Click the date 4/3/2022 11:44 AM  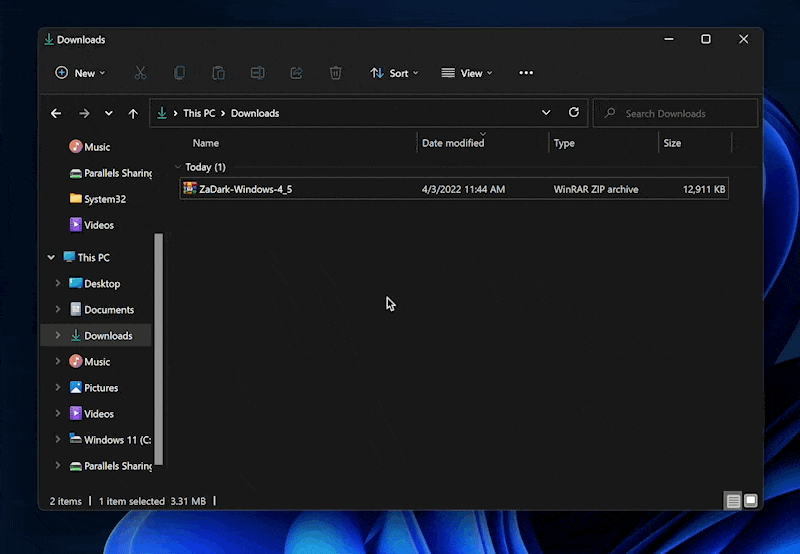click(463, 189)
